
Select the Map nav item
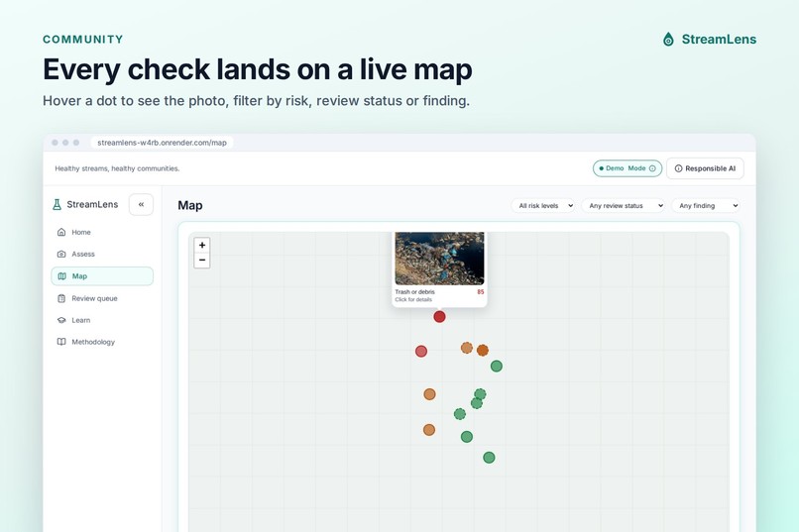click(102, 276)
